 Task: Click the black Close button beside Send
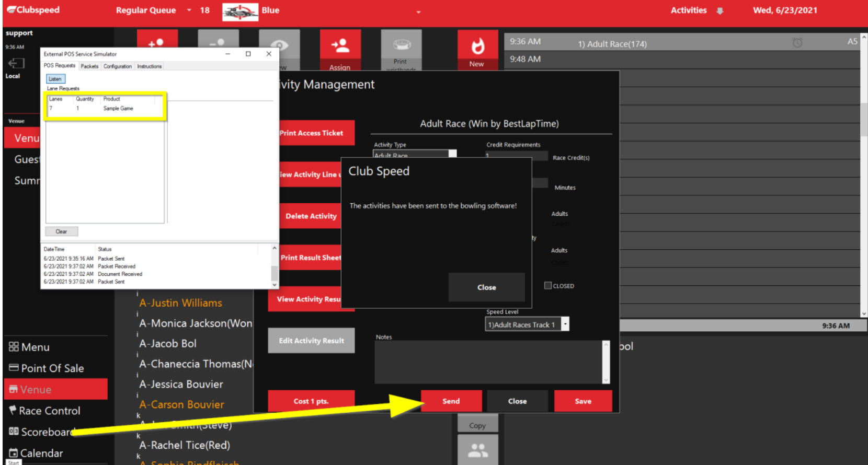(518, 401)
